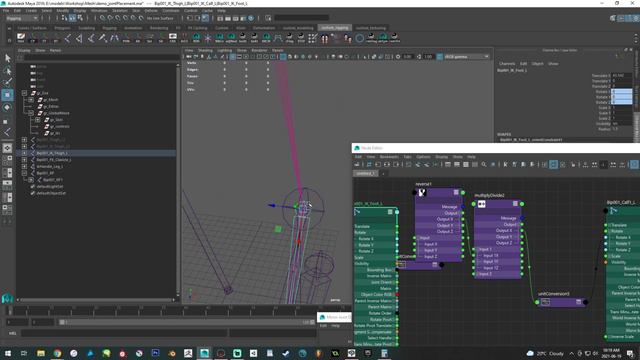Toggle the highlighted selection mode button in status line

[x=72, y=18]
